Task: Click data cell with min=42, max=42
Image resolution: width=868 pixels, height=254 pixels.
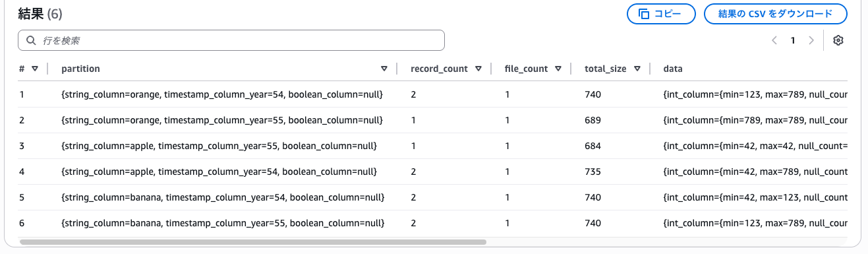Action: tap(755, 146)
